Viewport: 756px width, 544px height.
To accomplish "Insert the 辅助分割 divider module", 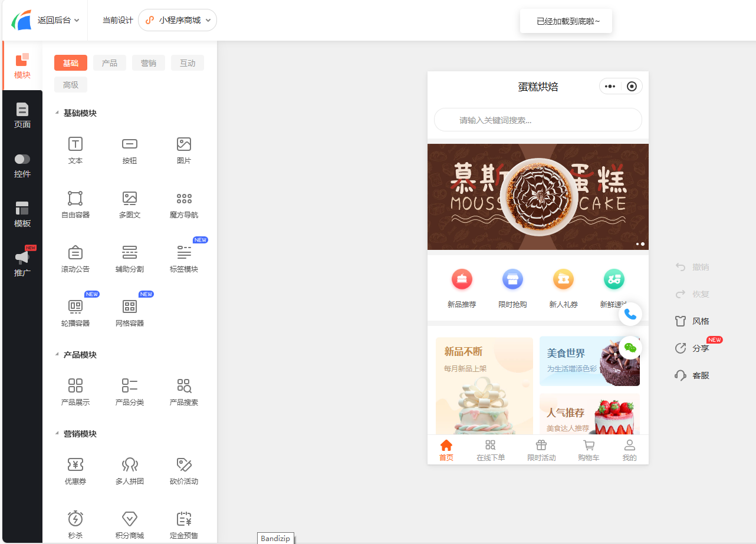I will [x=130, y=259].
